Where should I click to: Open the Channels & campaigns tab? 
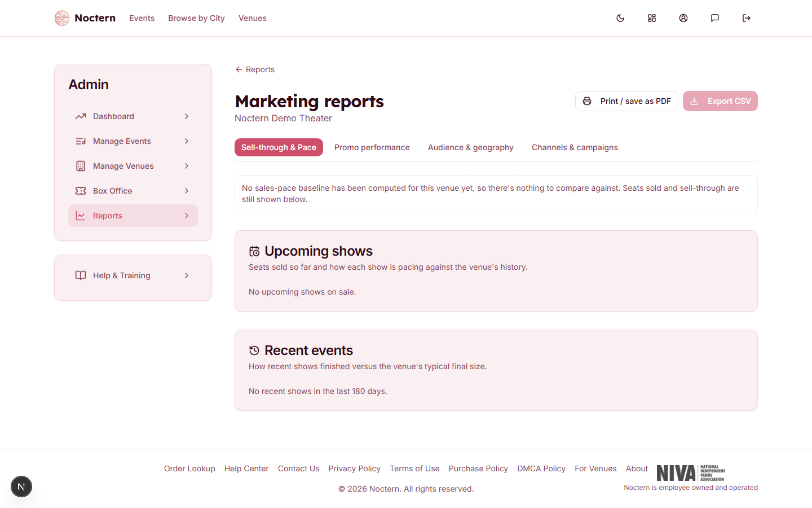click(575, 147)
